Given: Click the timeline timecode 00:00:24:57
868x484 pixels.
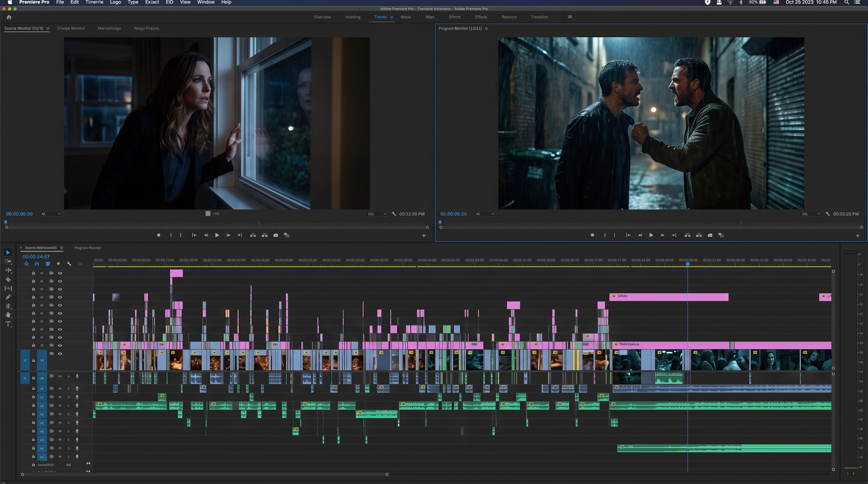Looking at the screenshot, I should coord(36,257).
